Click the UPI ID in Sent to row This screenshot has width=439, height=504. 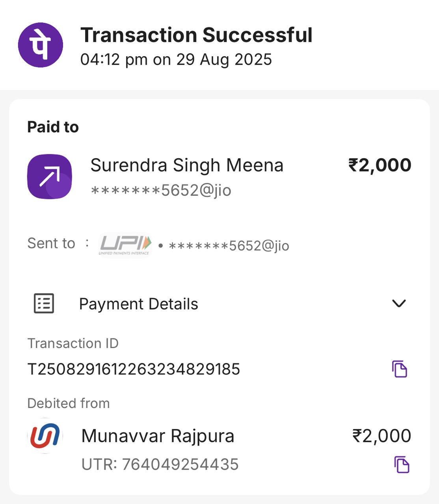[x=229, y=246]
